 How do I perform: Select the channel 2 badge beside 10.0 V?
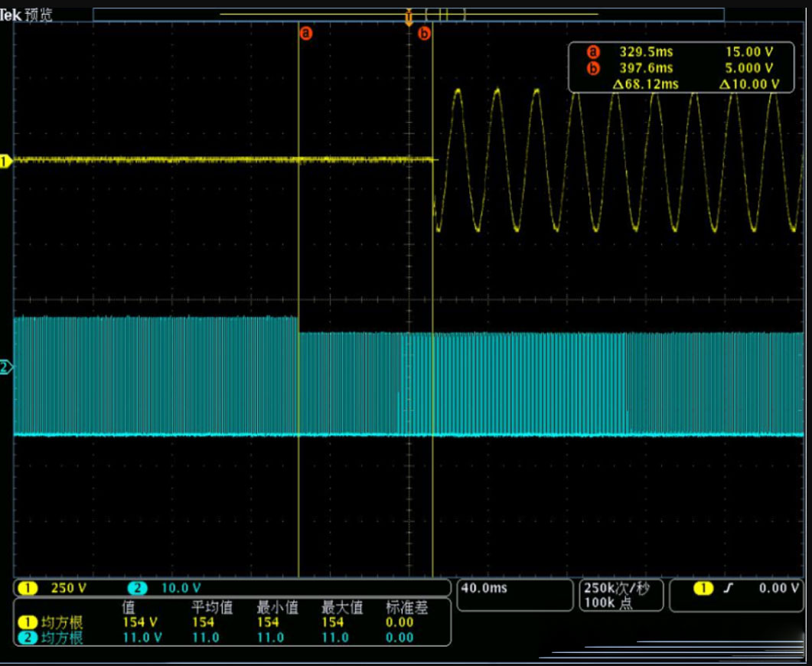[137, 589]
